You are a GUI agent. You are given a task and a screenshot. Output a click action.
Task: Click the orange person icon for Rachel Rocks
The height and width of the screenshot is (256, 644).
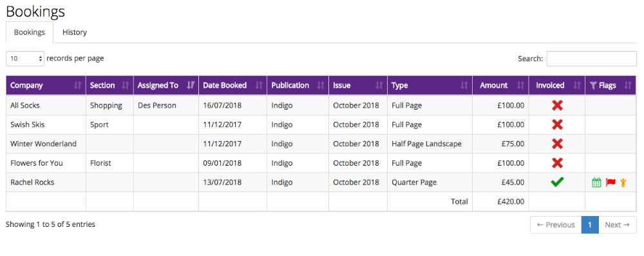pos(623,182)
